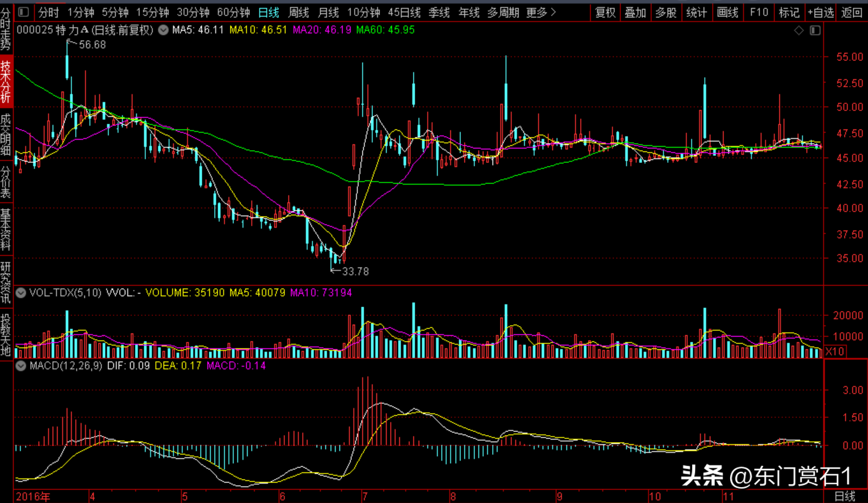Open the 成交明细 sidebar tab

pyautogui.click(x=6, y=135)
